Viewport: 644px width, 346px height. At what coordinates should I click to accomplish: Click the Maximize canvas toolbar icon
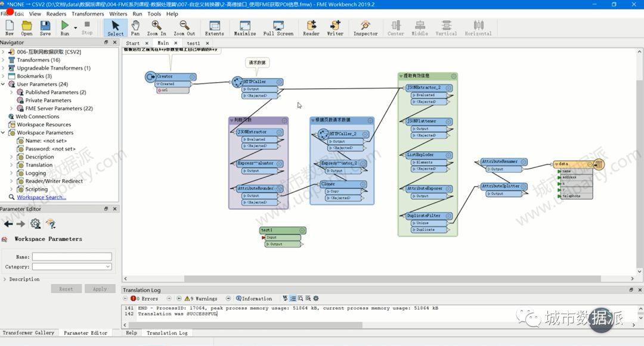coord(245,28)
